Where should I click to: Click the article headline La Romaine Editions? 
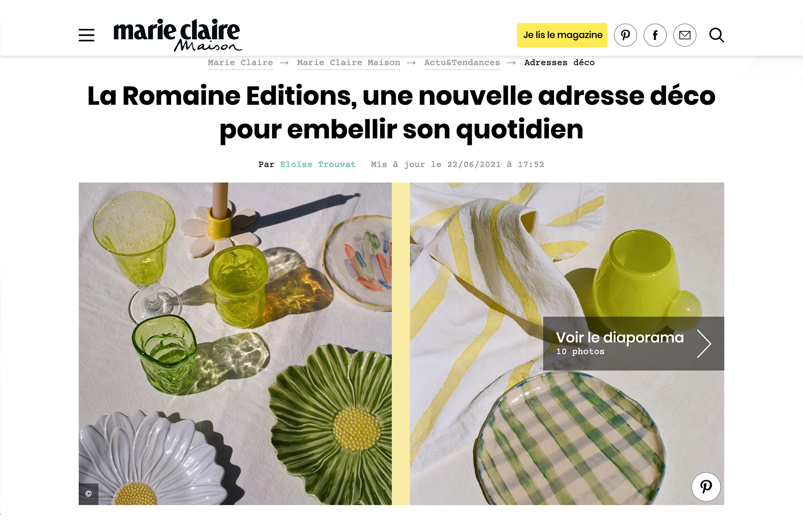(401, 113)
